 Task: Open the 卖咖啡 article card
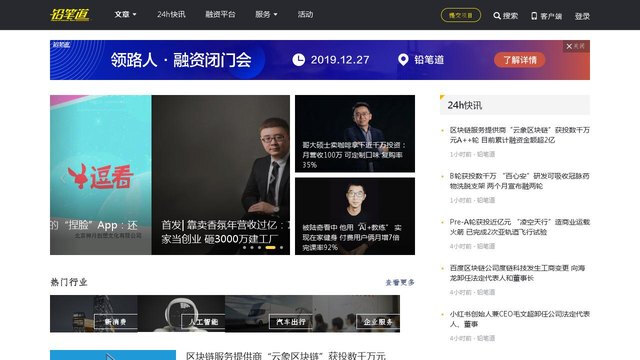point(355,133)
